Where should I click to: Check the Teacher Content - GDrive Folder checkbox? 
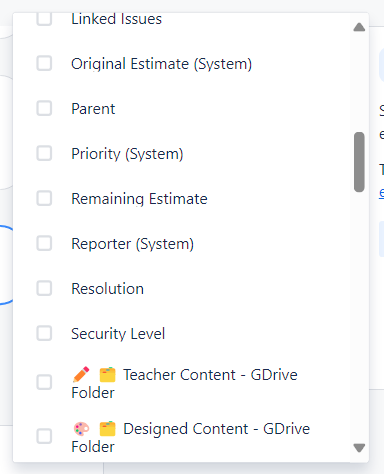click(44, 382)
